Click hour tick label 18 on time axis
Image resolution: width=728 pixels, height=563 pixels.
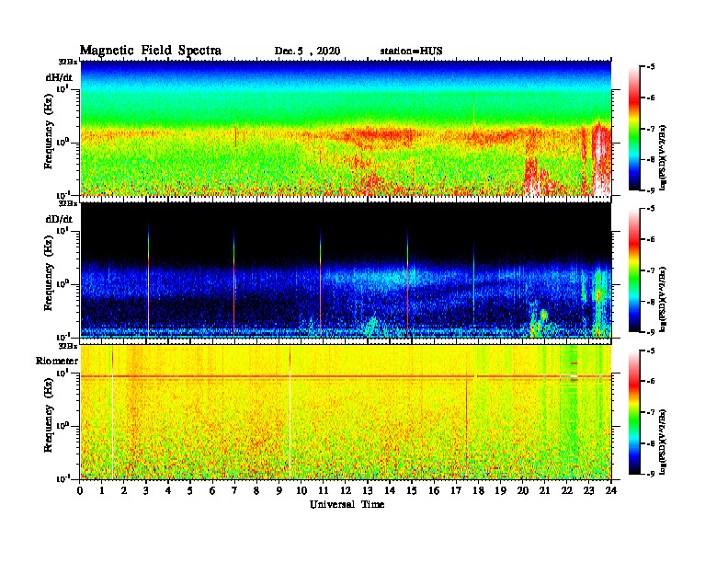(478, 490)
